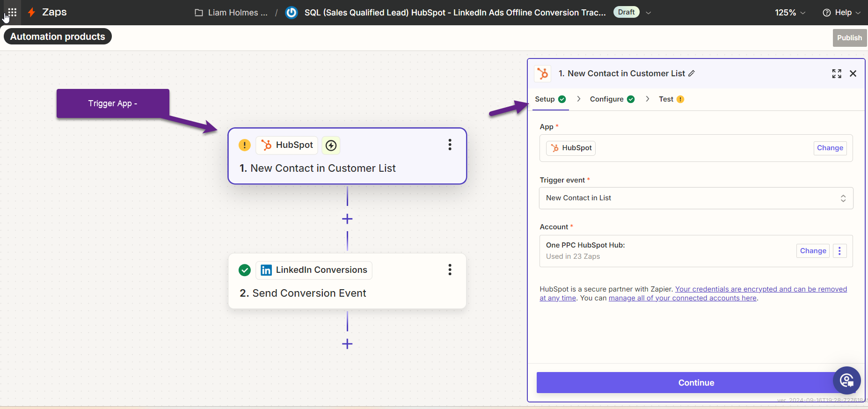Click the Continue button
This screenshot has width=868, height=409.
coord(696,383)
